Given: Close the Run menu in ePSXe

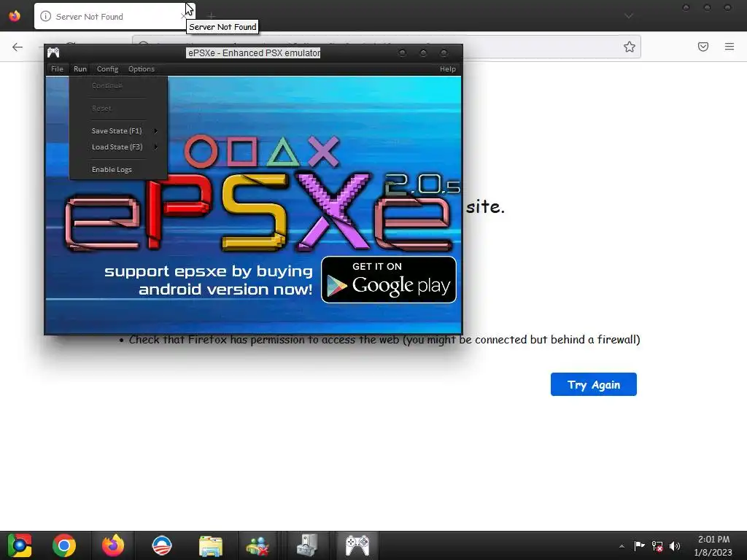Looking at the screenshot, I should [x=80, y=69].
